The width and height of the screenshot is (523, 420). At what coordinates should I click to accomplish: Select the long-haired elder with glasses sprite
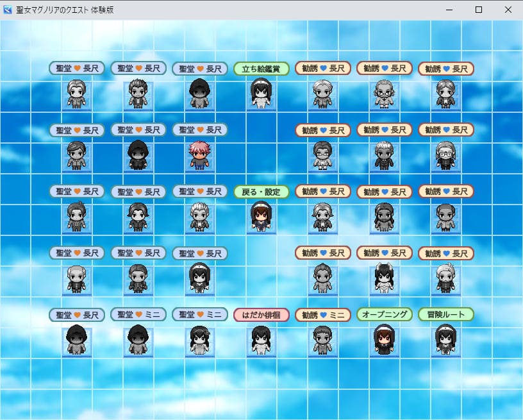445,155
